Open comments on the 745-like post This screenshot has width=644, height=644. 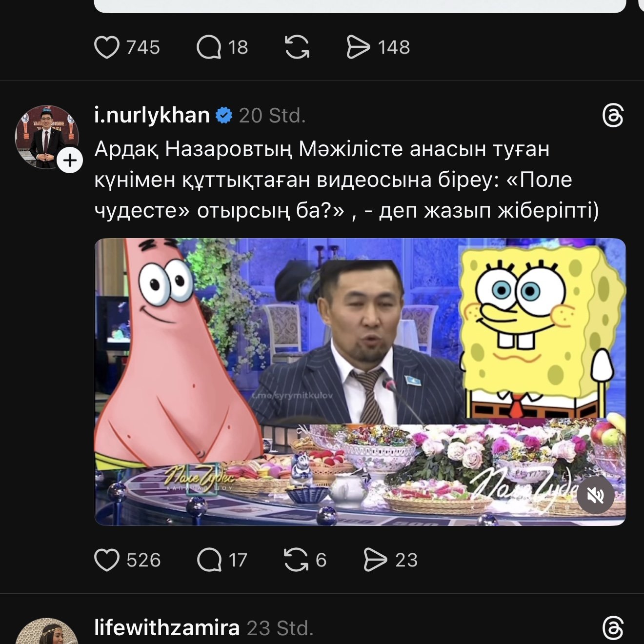click(209, 47)
